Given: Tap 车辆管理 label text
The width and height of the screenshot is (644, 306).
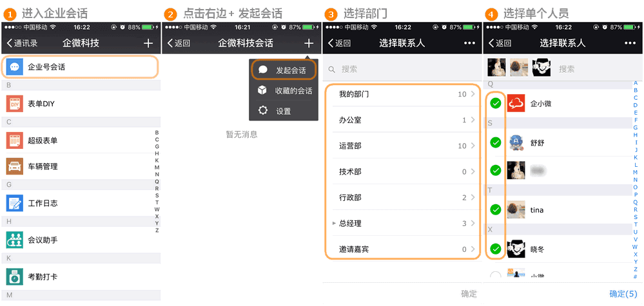Looking at the screenshot, I should [x=43, y=166].
